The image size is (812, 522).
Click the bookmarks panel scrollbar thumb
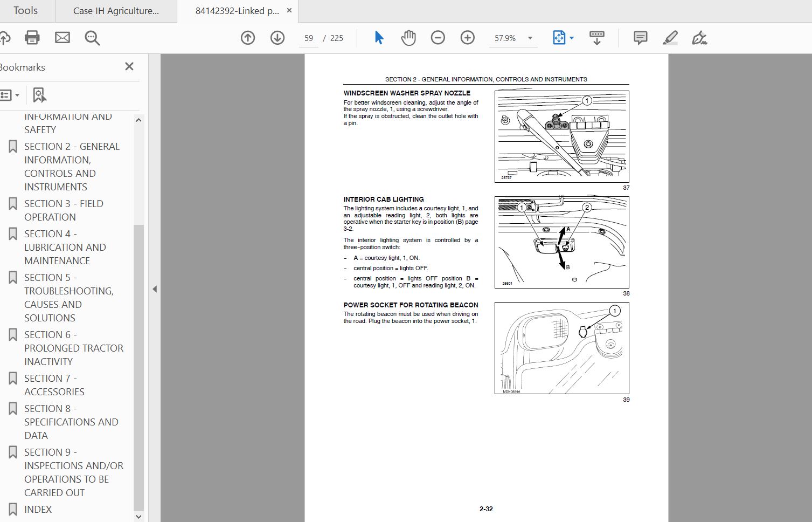coord(138,367)
